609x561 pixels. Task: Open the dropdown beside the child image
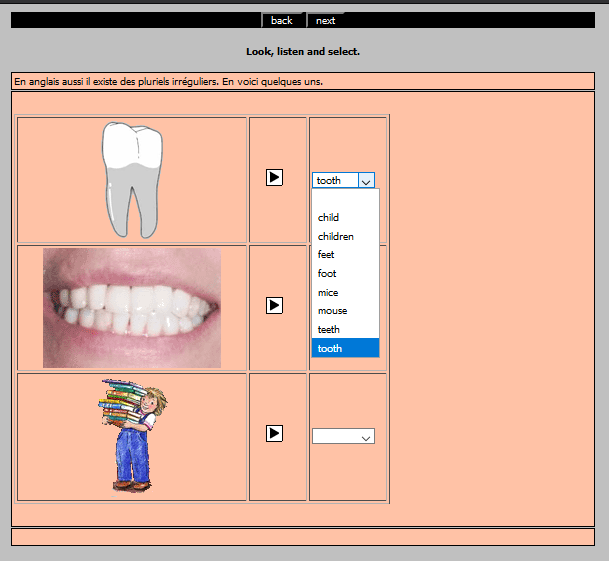pos(343,436)
